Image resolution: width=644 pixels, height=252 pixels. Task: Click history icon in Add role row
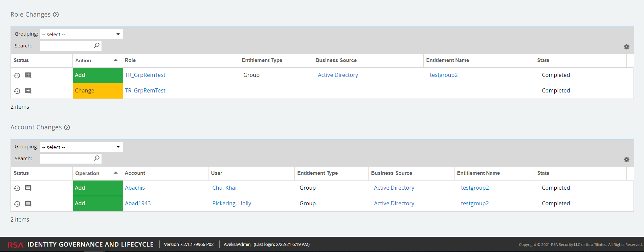[17, 75]
